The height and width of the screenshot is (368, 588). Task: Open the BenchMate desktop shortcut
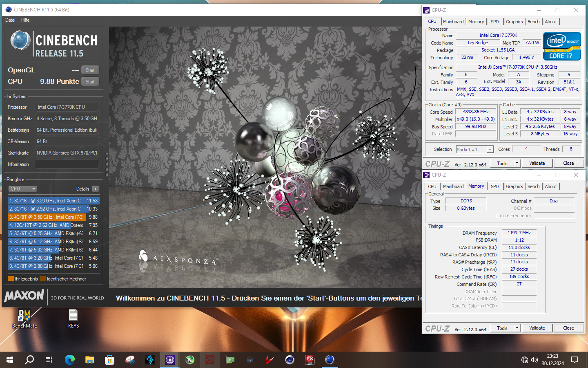point(24,319)
